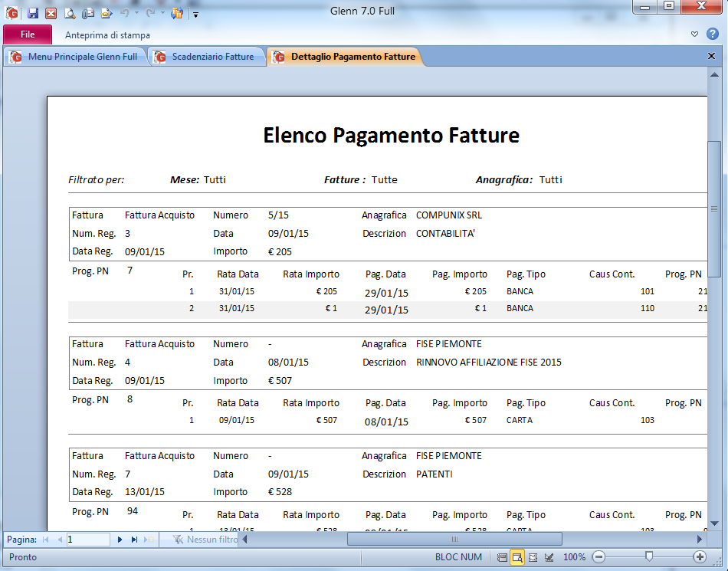Click the Pag. Data 08/01/15 cell
This screenshot has width=728, height=571.
(x=386, y=422)
